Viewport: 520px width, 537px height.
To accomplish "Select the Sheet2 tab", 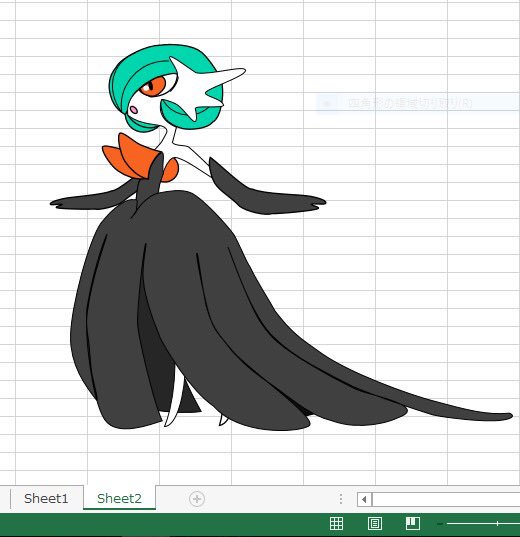I will point(119,498).
